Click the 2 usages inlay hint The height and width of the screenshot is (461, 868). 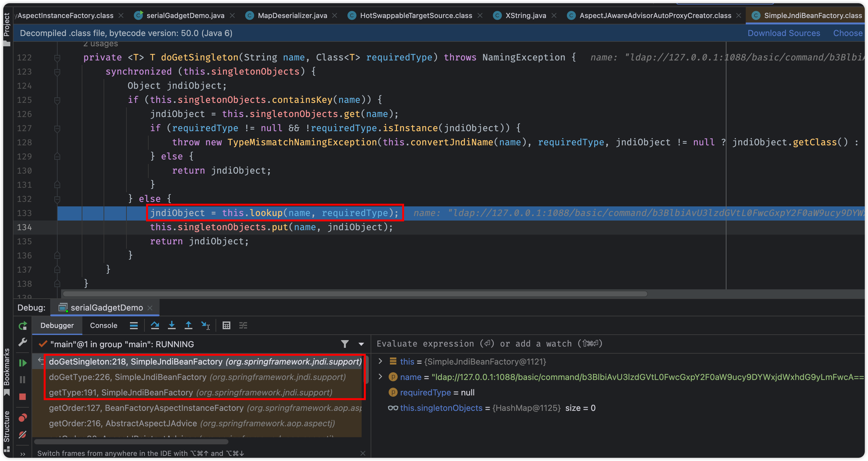(x=100, y=43)
